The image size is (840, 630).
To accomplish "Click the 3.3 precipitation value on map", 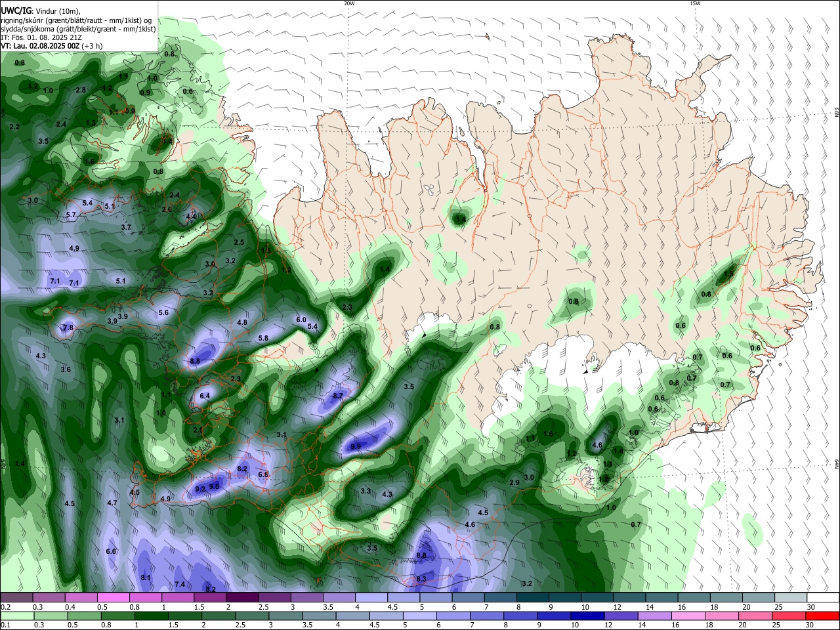I will pos(366,491).
